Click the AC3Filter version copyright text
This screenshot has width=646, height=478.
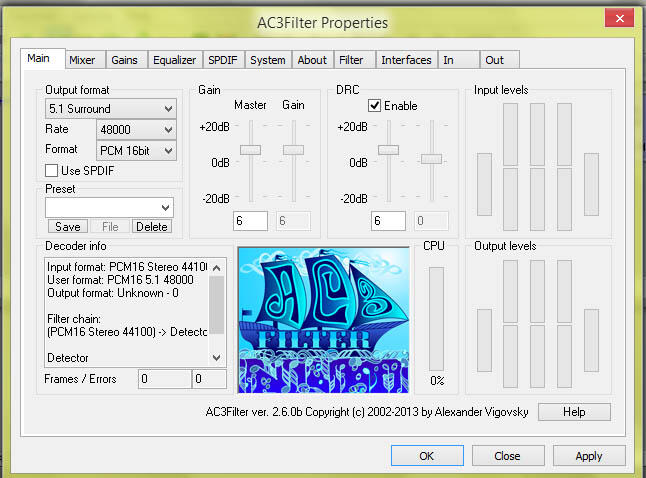coord(367,412)
